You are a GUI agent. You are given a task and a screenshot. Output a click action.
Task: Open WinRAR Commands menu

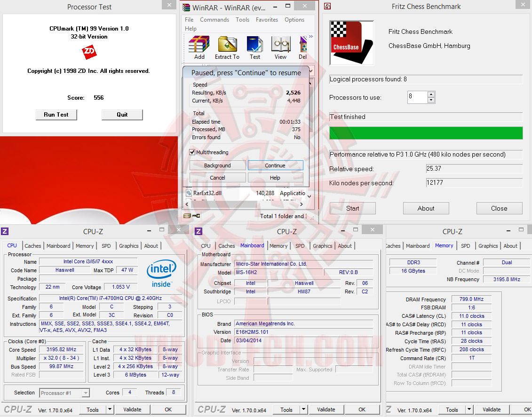[x=214, y=20]
